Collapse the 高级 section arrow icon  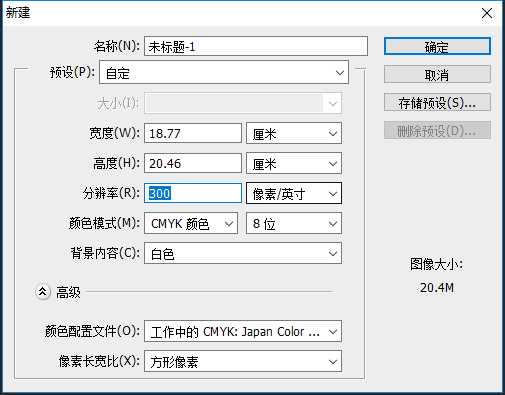point(43,292)
